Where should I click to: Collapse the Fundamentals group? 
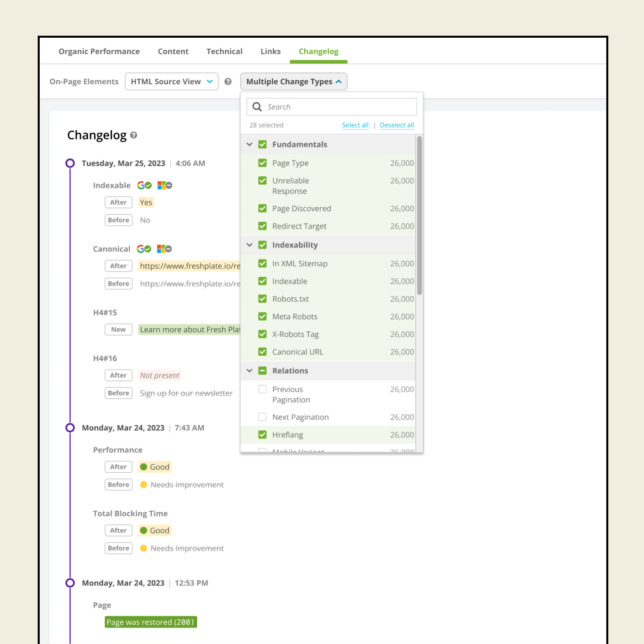click(x=249, y=144)
